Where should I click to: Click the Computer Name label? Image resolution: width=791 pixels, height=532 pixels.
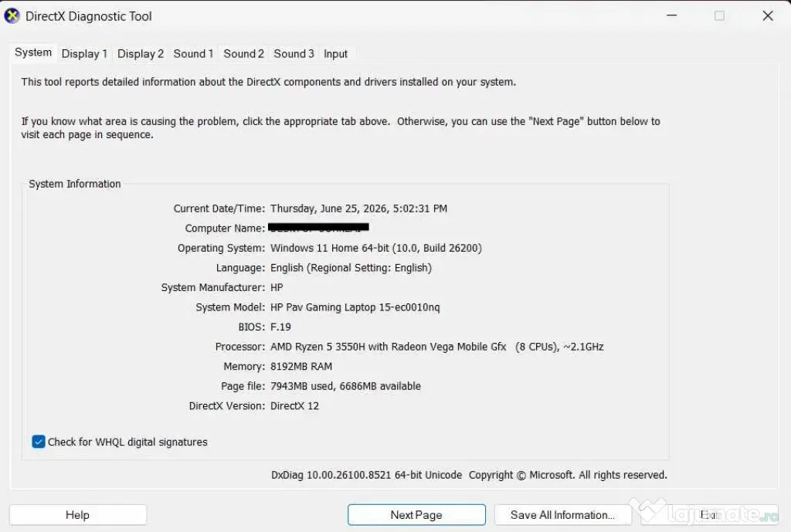point(225,228)
